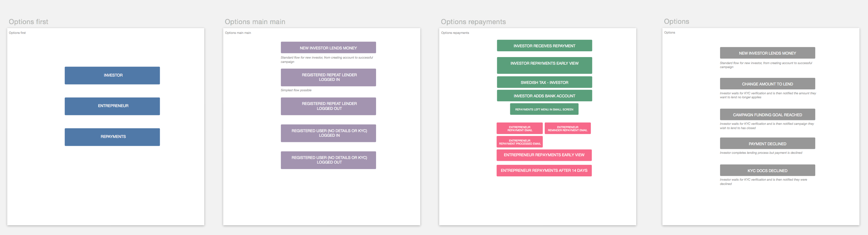868x235 pixels.
Task: Click ENTREPRENEUR REPAYMENT EMAIL pink button
Action: click(x=519, y=128)
